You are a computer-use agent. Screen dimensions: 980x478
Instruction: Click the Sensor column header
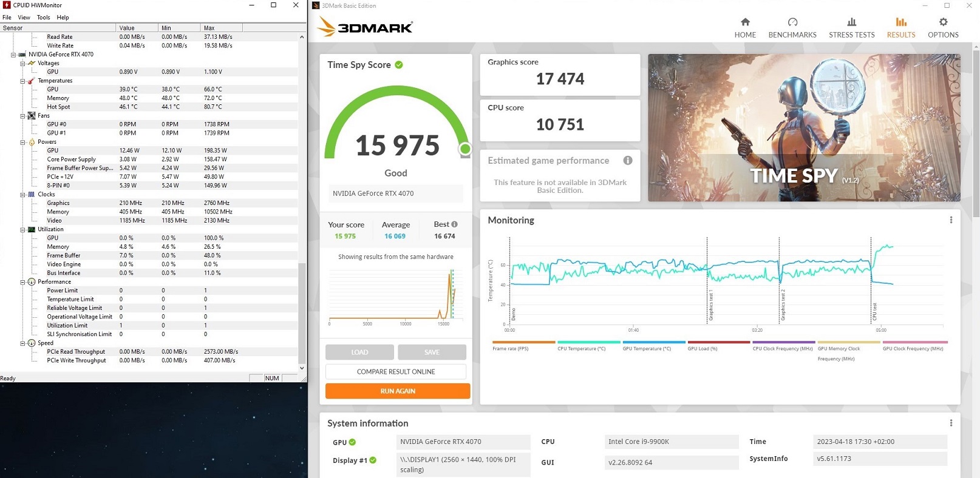click(58, 28)
